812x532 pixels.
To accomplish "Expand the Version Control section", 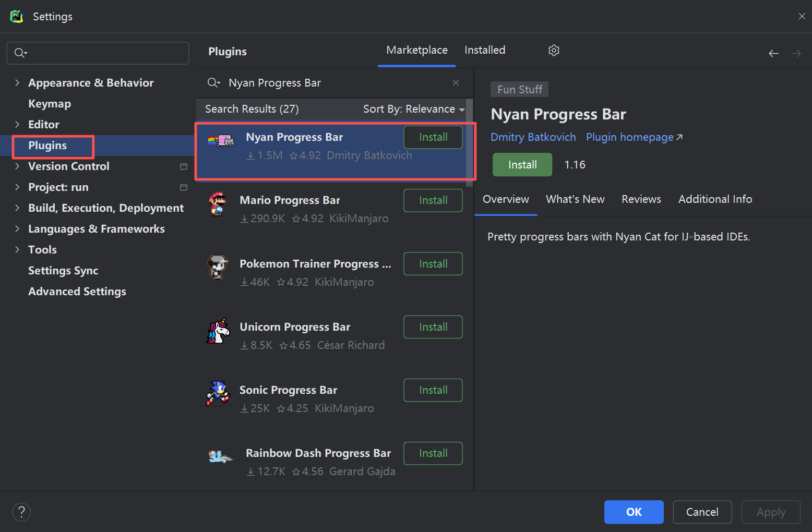I will 17,166.
